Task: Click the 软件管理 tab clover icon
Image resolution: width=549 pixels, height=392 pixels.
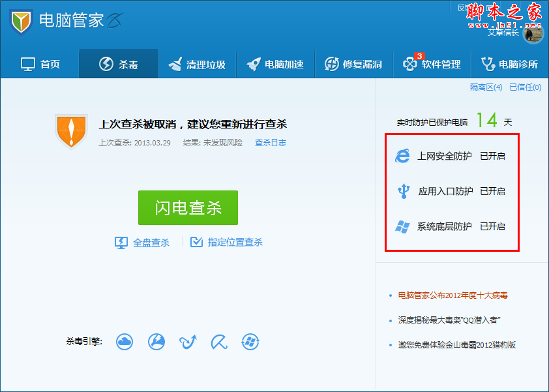Action: (x=409, y=65)
